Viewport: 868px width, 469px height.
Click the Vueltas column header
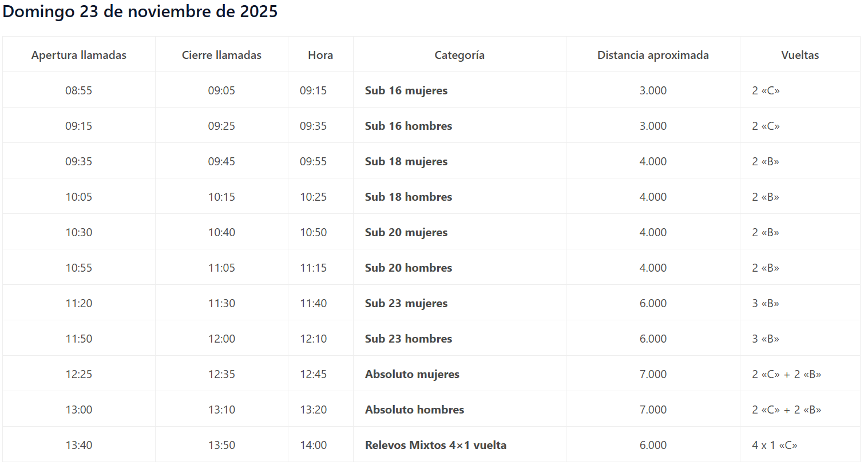[x=800, y=55]
